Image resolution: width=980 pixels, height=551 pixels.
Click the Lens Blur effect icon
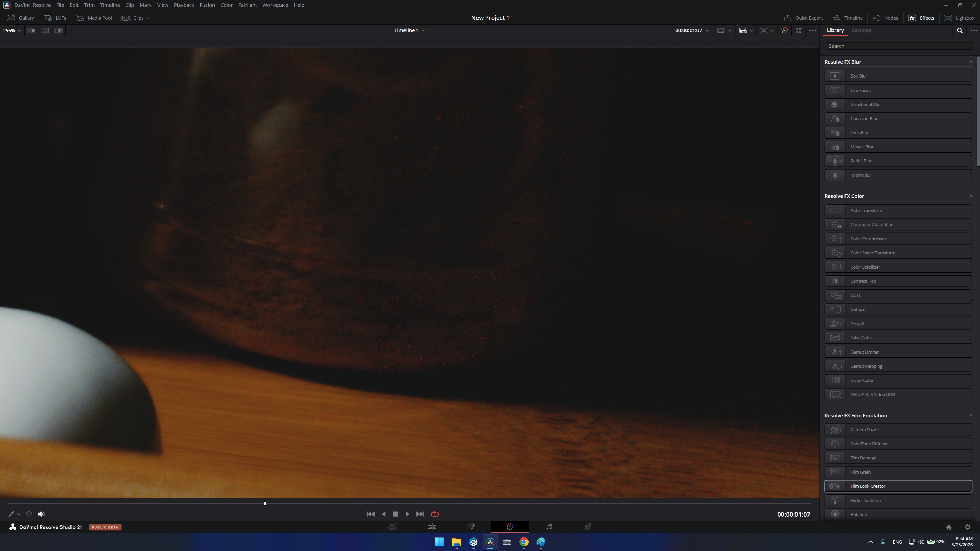point(835,133)
